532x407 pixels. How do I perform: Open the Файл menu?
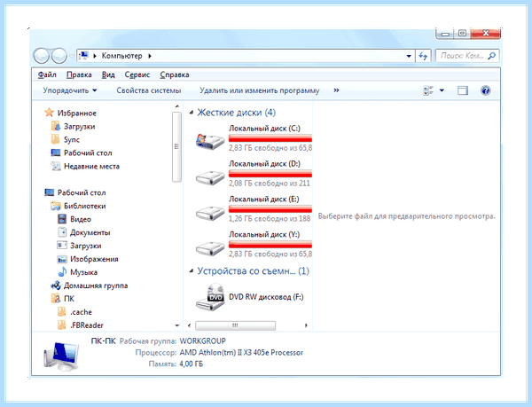point(47,74)
